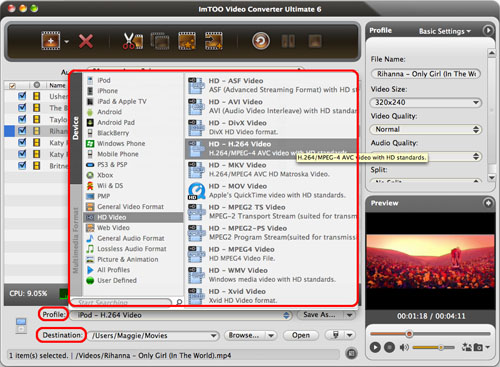Viewport: 500px width, 367px height.
Task: Toggle the select-all checkbox in list header
Action: 12,86
